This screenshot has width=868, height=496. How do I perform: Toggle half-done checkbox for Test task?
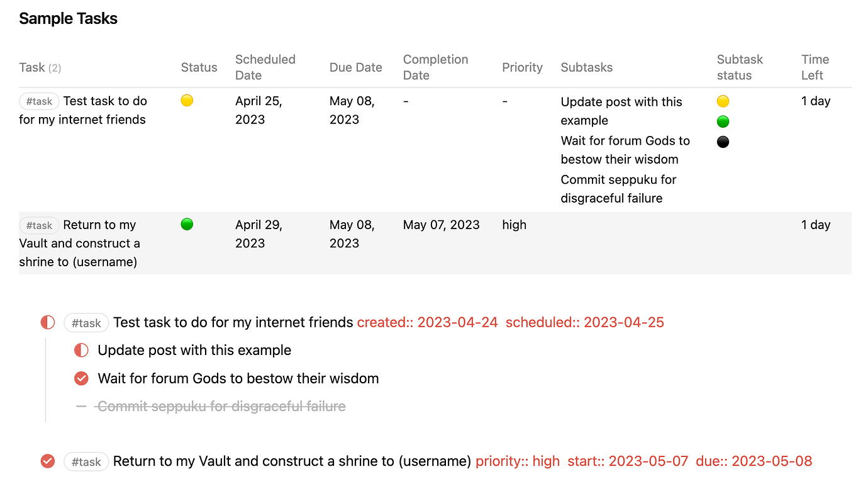click(48, 323)
